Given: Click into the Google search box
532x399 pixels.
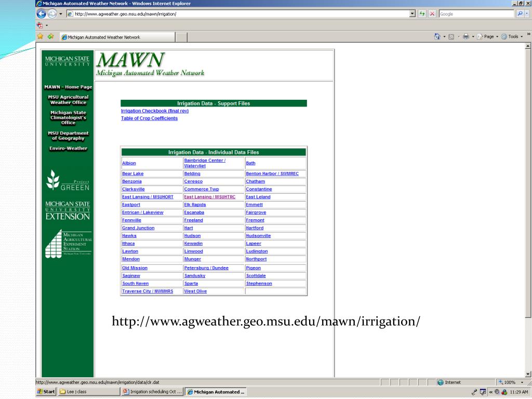Looking at the screenshot, I should point(476,14).
